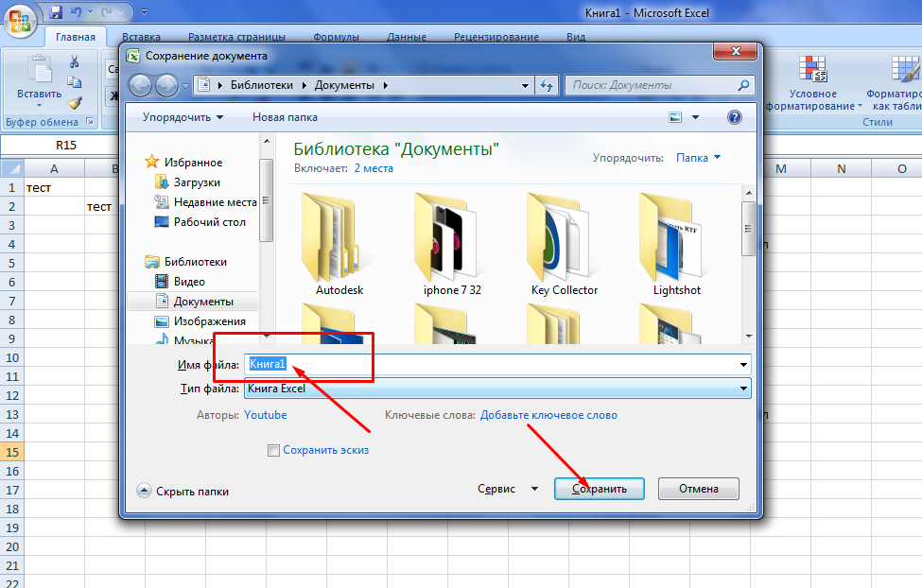Expand the view options arrow
Viewport: 922px width, 588px height.
695,117
